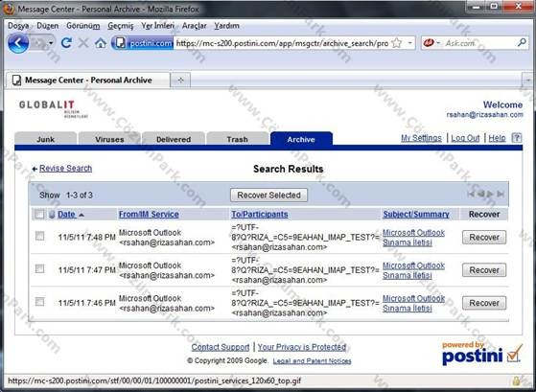Open the 7:48 PM message subject link

413,238
